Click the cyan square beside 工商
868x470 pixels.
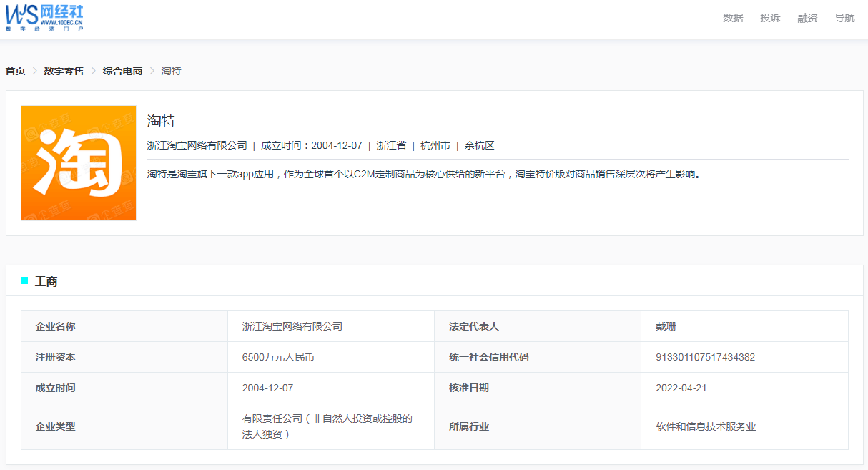point(24,280)
